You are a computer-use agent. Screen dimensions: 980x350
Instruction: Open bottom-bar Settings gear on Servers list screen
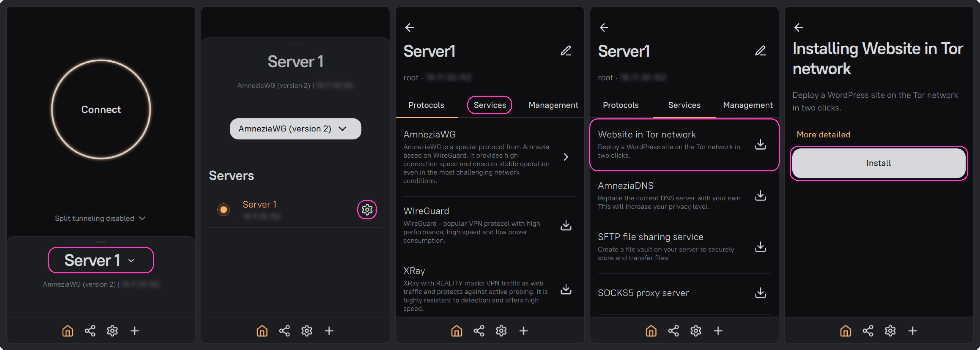pos(307,331)
